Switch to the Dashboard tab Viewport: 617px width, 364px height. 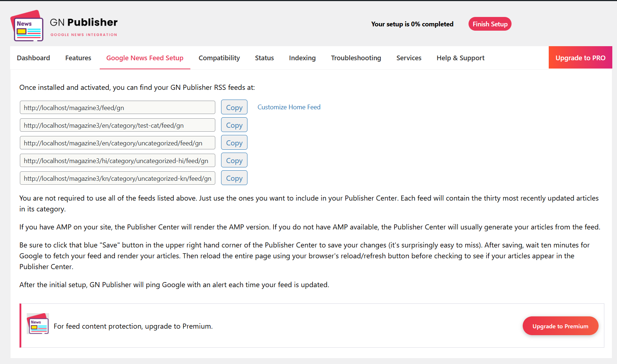click(x=33, y=58)
